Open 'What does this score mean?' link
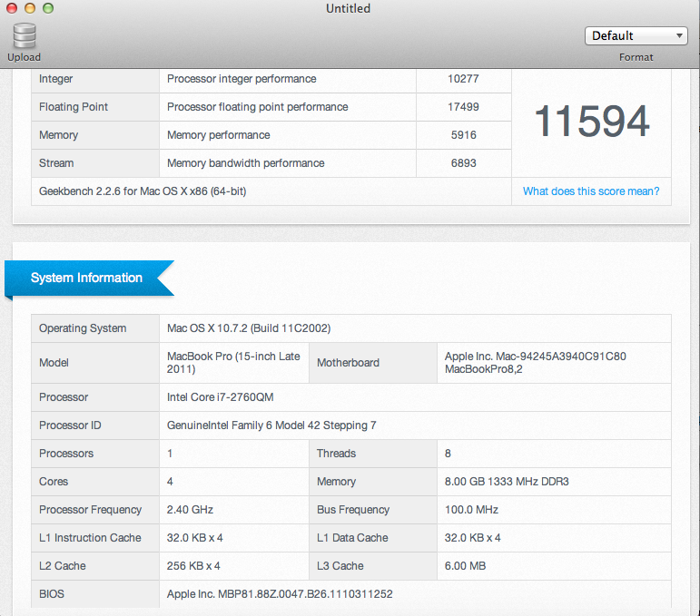The image size is (700, 616). pos(591,191)
